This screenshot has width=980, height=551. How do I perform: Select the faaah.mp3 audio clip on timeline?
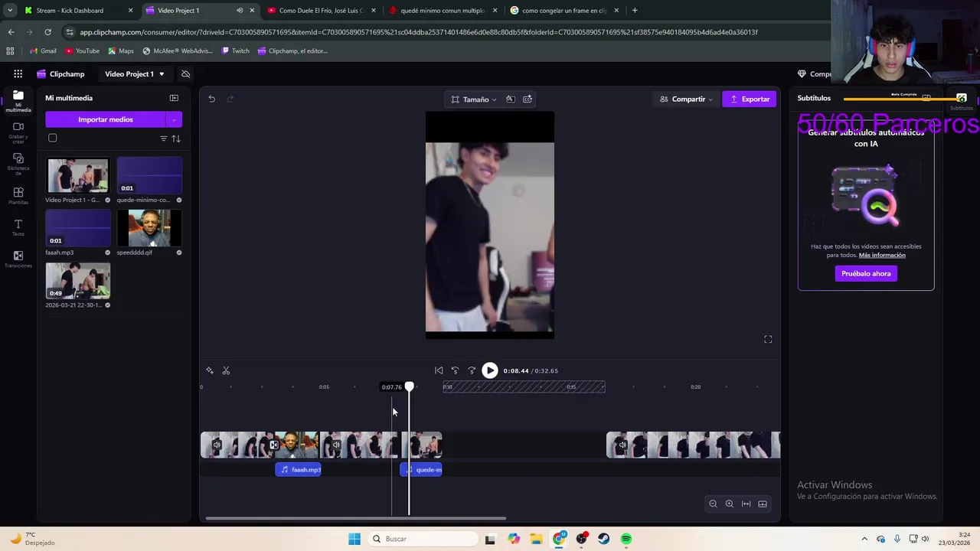(x=299, y=470)
